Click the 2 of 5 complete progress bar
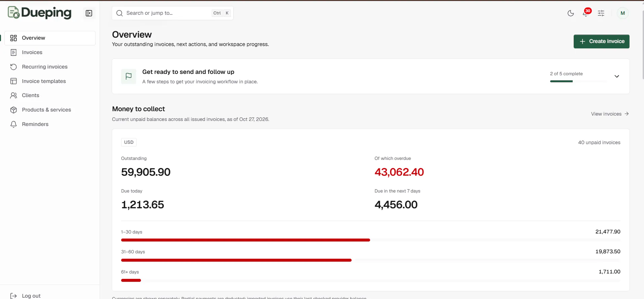The width and height of the screenshot is (644, 299). click(x=578, y=81)
